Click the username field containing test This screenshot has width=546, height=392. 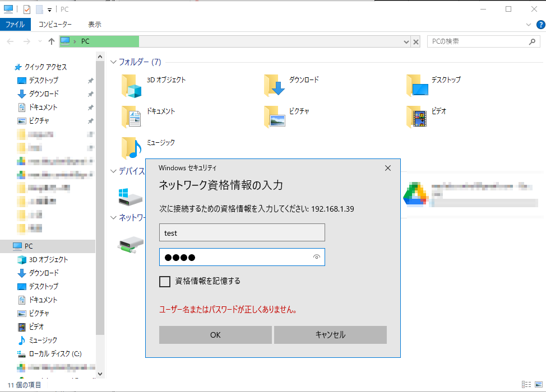pyautogui.click(x=242, y=233)
